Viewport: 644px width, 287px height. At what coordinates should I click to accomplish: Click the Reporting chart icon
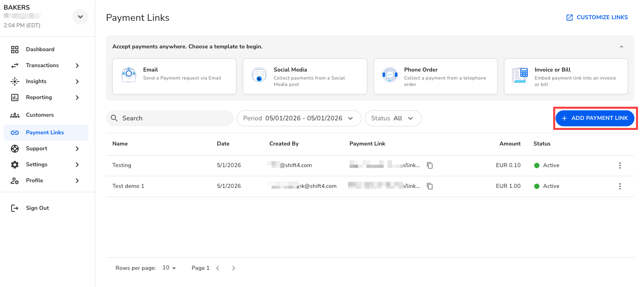coord(15,98)
